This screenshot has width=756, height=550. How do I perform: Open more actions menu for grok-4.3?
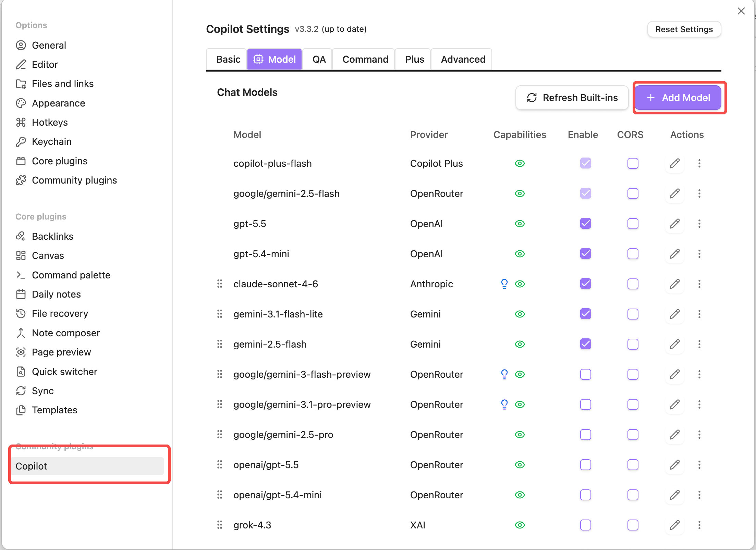click(699, 525)
